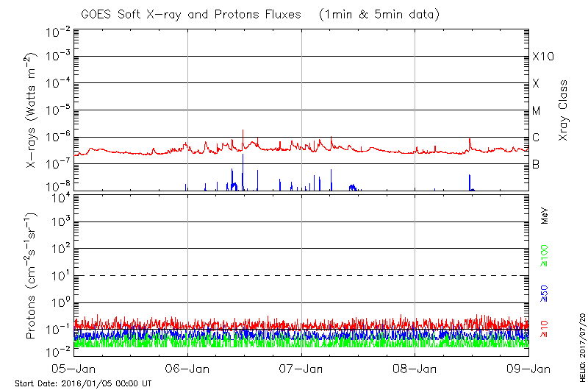Click the tallest red X-ray peak on 06-Jan
Viewport: 588px width, 390px height.
coord(243,131)
